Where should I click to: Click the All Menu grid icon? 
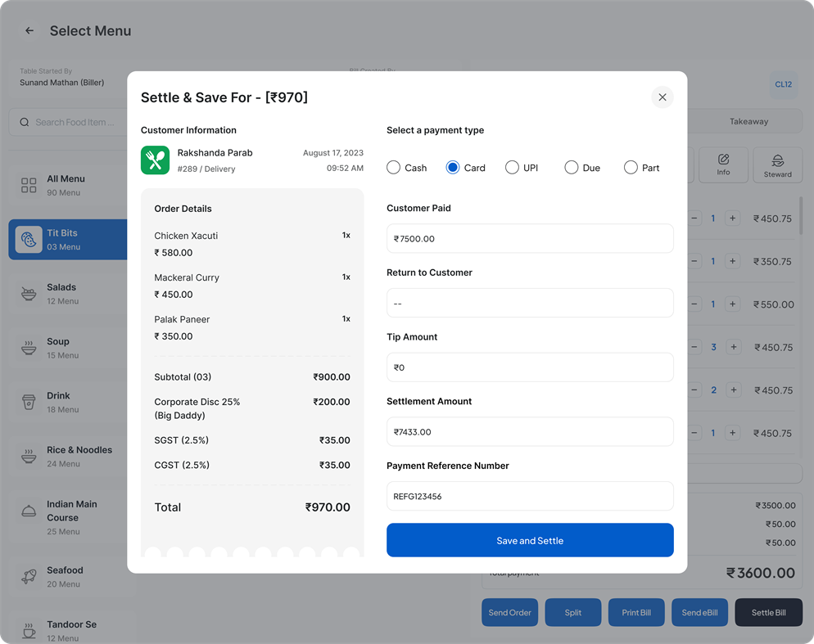coord(29,185)
